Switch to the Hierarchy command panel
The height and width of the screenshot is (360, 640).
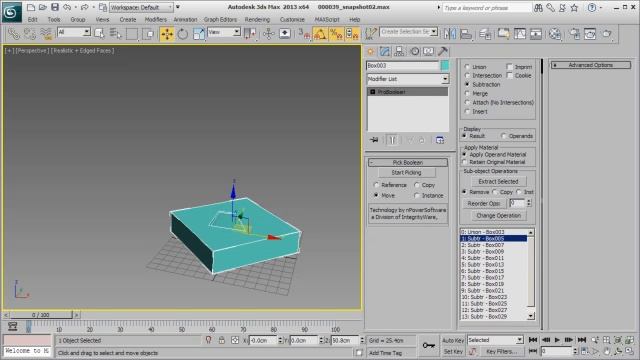[x=399, y=51]
